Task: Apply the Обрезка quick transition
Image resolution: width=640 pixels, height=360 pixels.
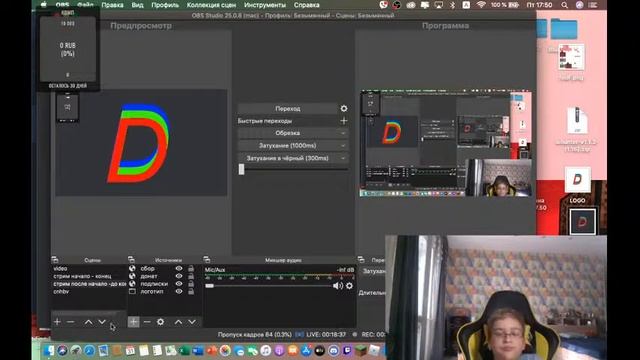Action: click(287, 133)
